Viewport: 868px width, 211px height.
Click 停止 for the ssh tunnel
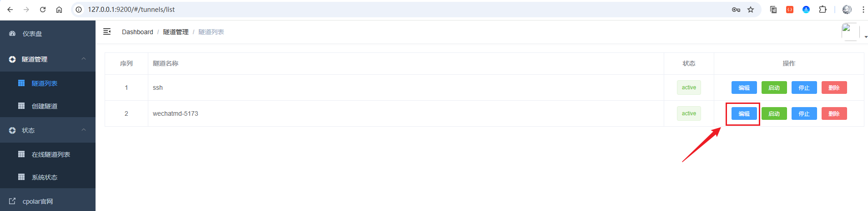[x=804, y=87]
